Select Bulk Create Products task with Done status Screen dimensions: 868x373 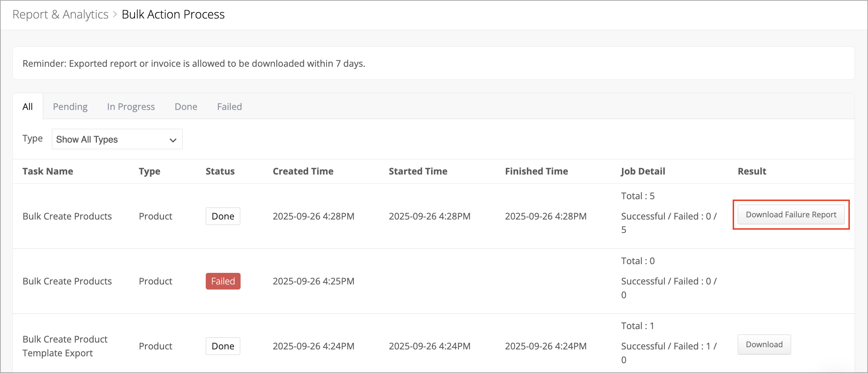(x=67, y=216)
